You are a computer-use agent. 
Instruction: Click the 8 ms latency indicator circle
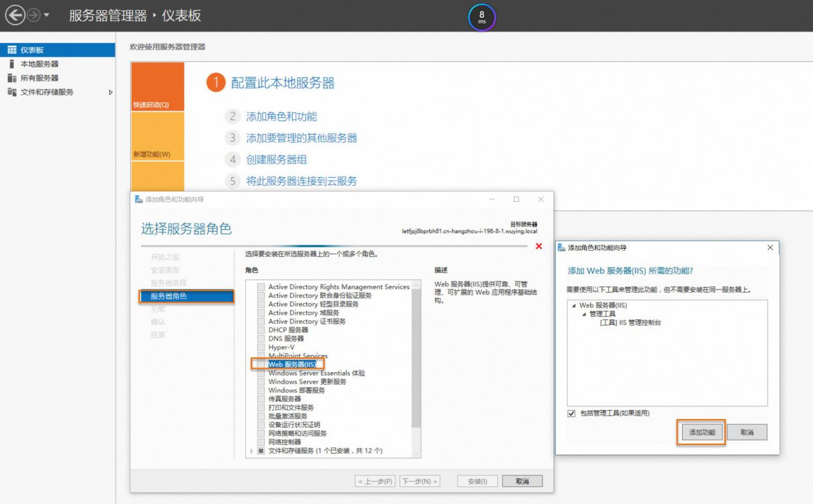[481, 17]
